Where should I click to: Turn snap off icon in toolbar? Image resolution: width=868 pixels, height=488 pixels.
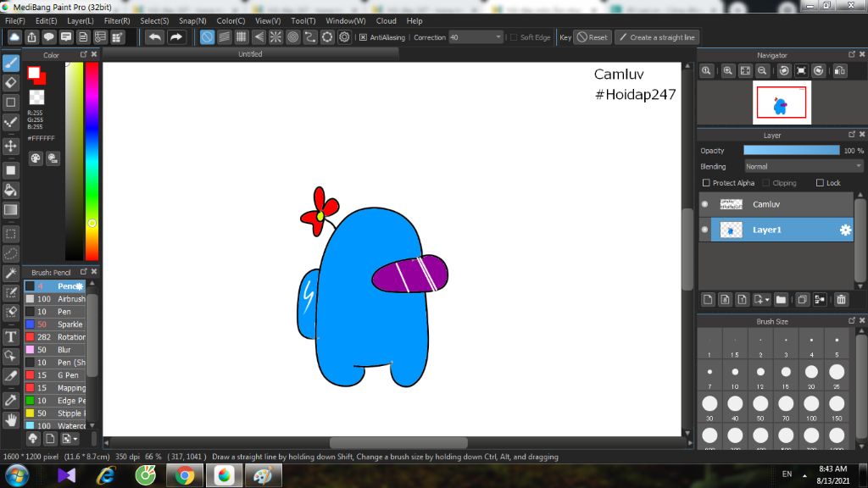[207, 37]
